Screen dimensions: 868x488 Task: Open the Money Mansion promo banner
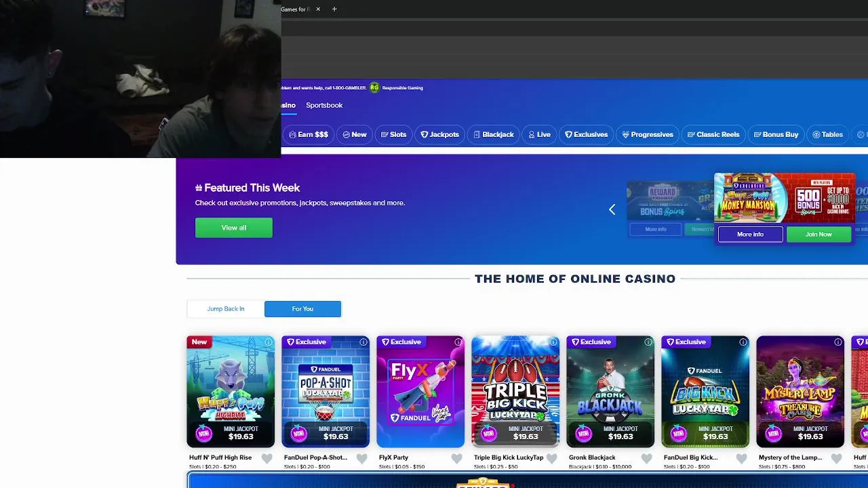tap(785, 198)
